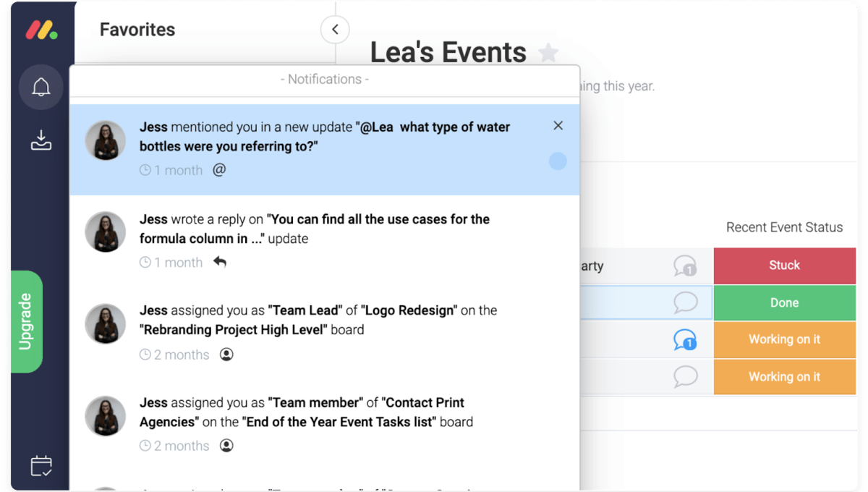Open the comment bubble in the last row
868x492 pixels.
(684, 376)
